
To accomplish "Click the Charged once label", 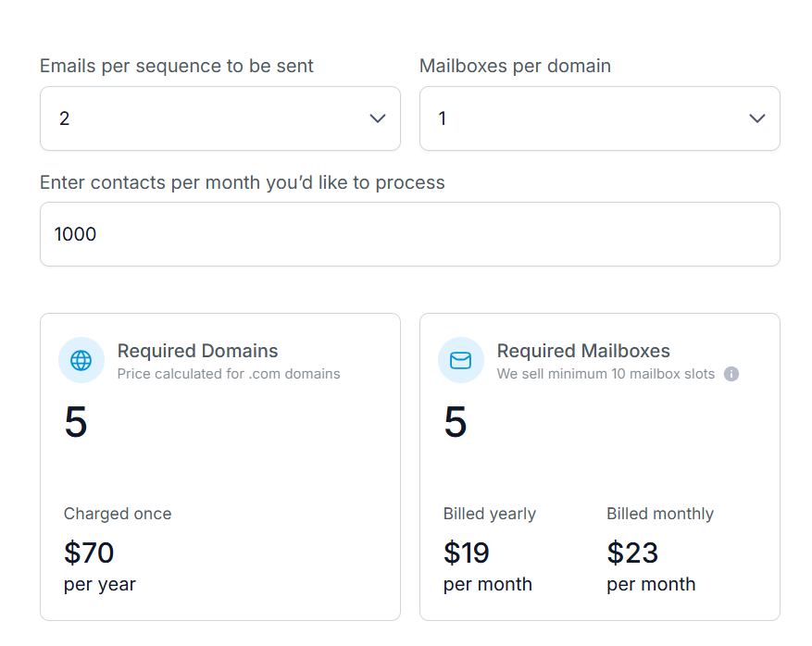I will (x=118, y=514).
